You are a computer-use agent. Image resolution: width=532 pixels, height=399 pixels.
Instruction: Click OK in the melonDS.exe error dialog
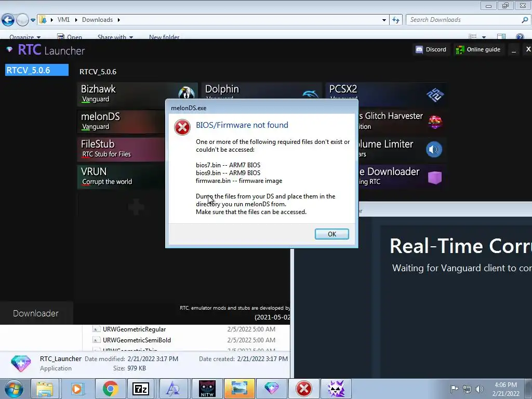pyautogui.click(x=331, y=234)
